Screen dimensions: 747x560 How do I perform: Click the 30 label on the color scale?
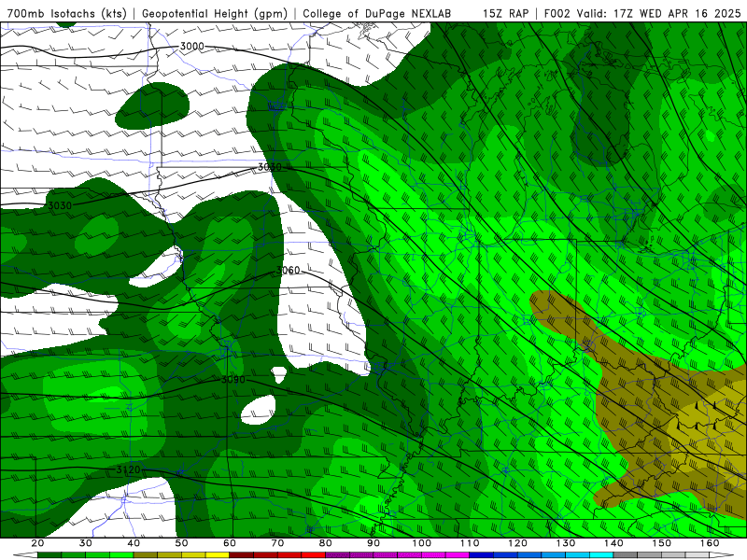[86, 543]
